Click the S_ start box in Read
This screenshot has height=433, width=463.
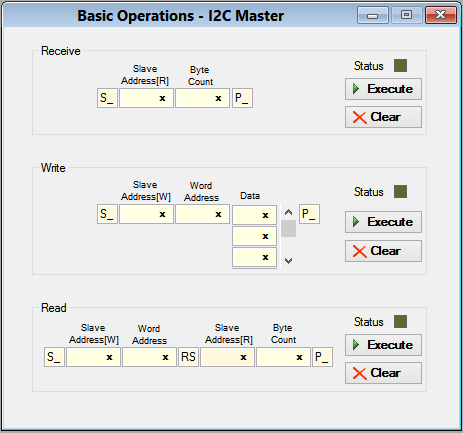(x=54, y=357)
